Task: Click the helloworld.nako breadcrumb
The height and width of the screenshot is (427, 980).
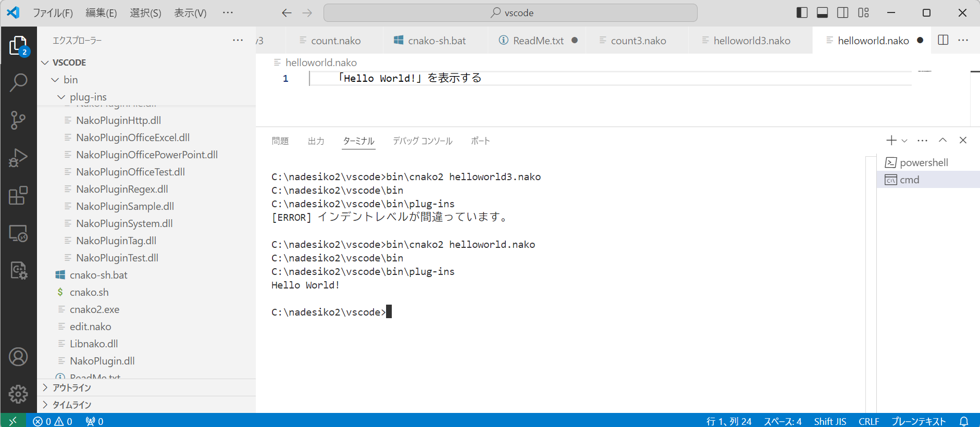Action: [321, 62]
